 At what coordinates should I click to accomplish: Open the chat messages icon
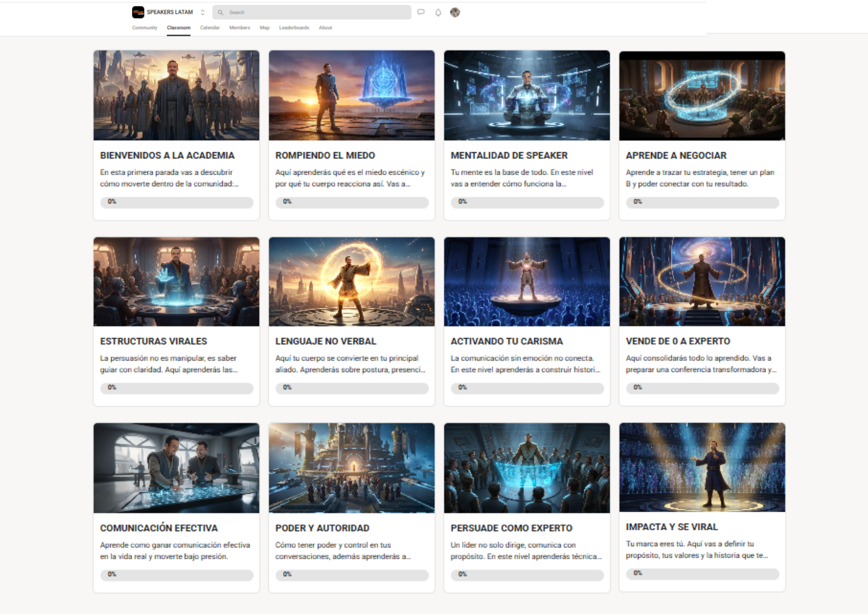click(x=421, y=12)
